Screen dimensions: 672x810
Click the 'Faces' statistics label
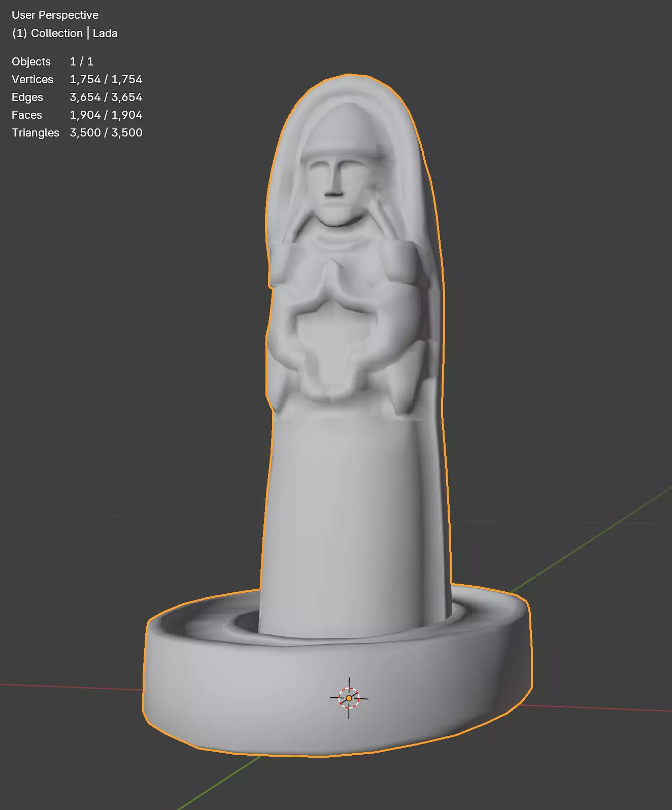click(27, 115)
